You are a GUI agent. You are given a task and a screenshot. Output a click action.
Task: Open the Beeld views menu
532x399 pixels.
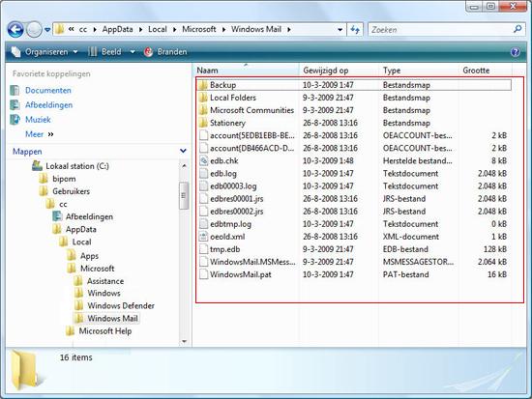tap(104, 52)
